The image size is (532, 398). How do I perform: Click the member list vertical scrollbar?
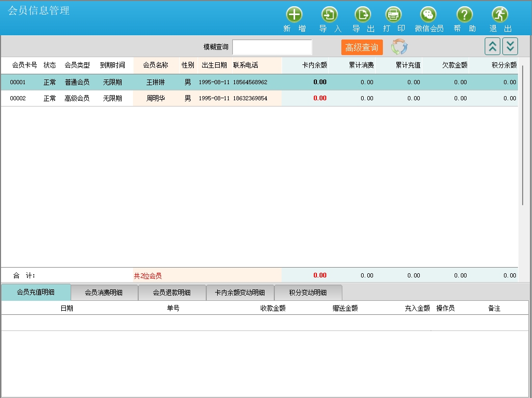click(523, 135)
